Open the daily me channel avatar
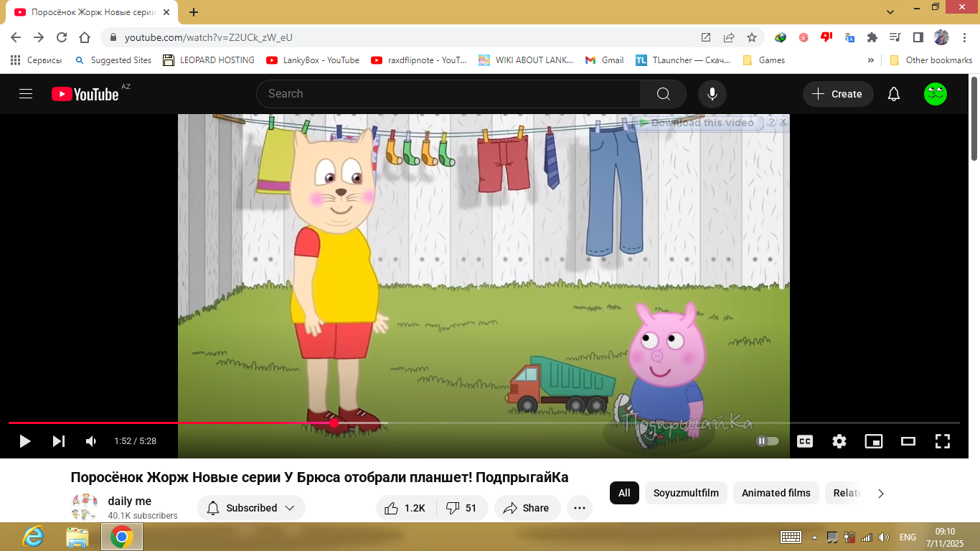980x551 pixels. coord(85,507)
